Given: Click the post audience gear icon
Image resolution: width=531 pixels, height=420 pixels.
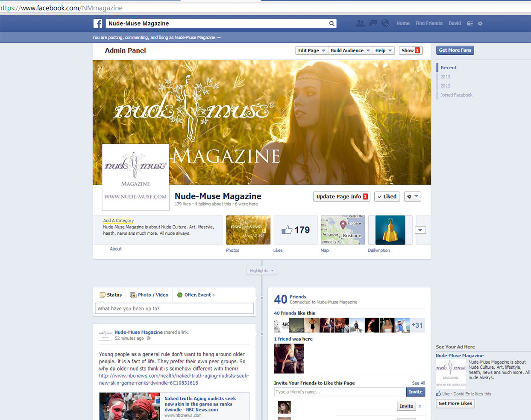Looking at the screenshot, I should point(149,338).
